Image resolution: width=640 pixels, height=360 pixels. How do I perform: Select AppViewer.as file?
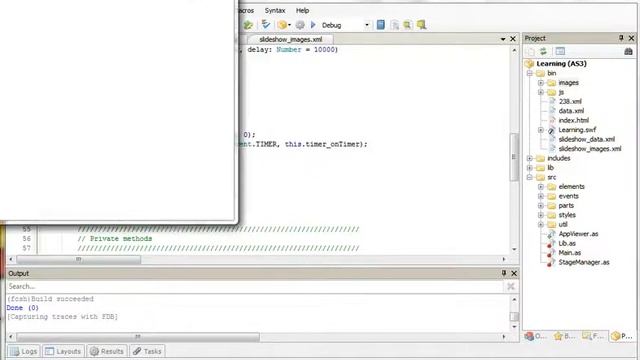click(x=578, y=234)
